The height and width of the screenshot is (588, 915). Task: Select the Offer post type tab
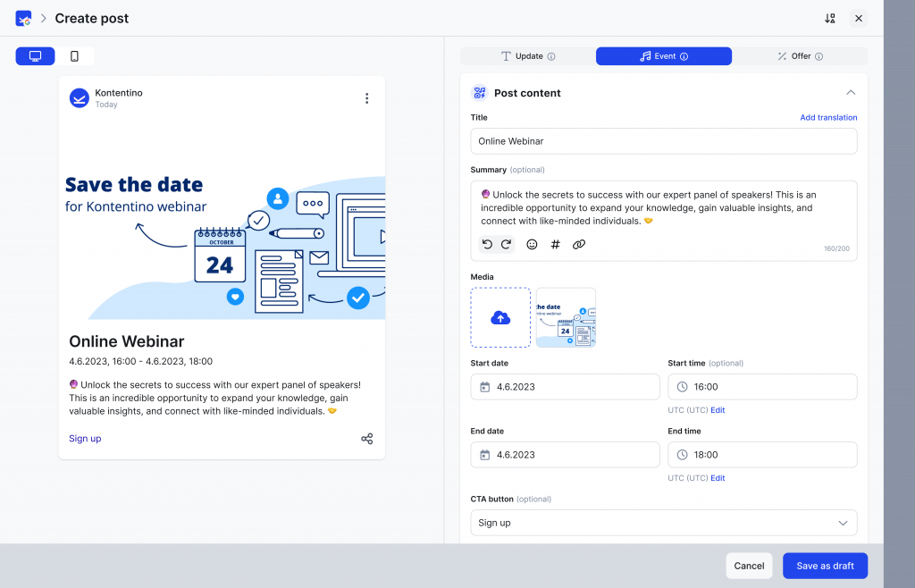coord(800,56)
